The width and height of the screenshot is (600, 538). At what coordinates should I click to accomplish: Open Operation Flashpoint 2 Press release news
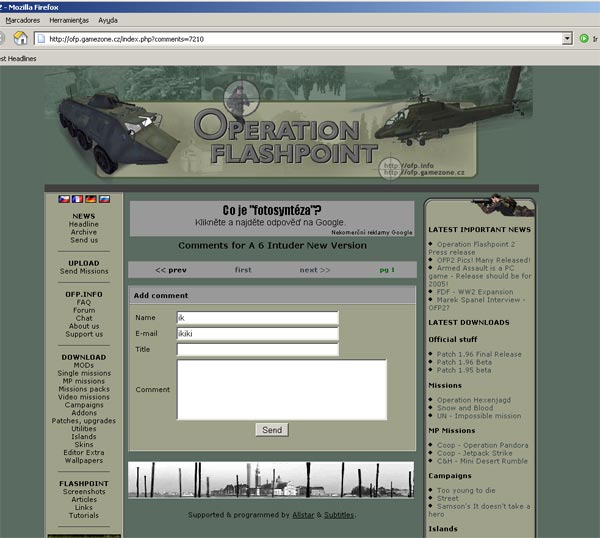point(472,248)
